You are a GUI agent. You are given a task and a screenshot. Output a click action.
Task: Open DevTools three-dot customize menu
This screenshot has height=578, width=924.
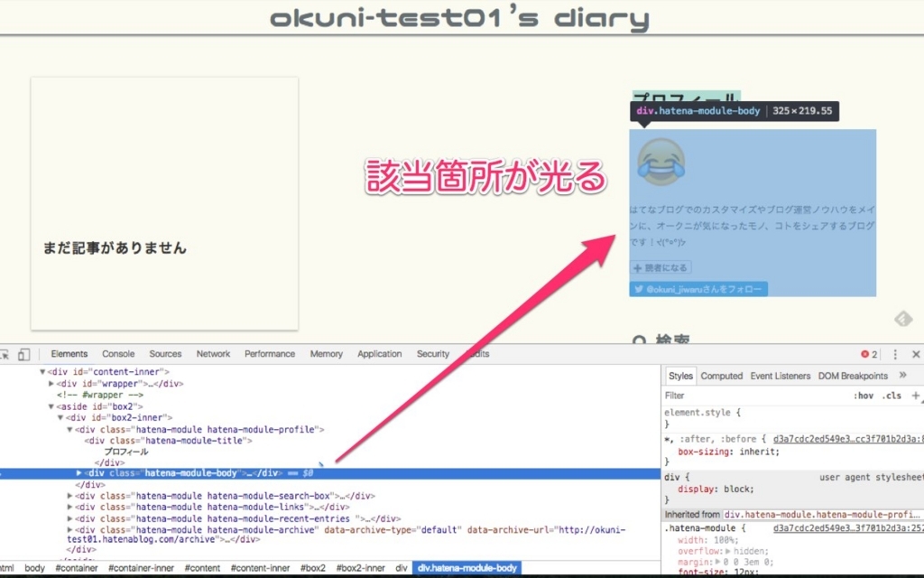point(895,354)
